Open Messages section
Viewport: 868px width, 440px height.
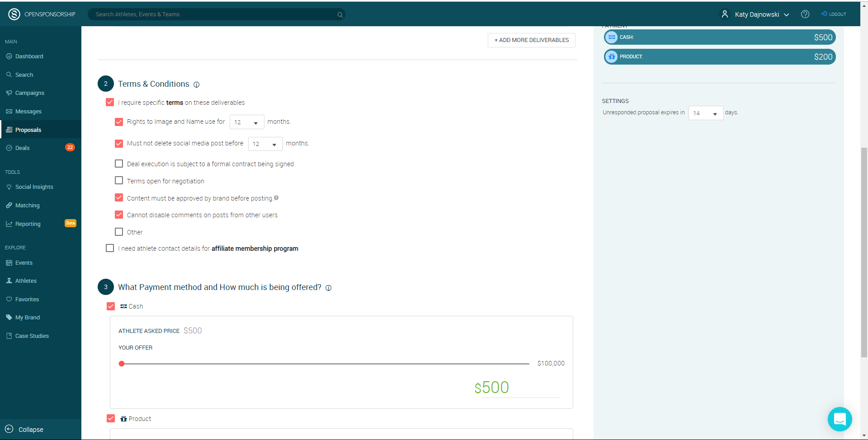coord(41,111)
